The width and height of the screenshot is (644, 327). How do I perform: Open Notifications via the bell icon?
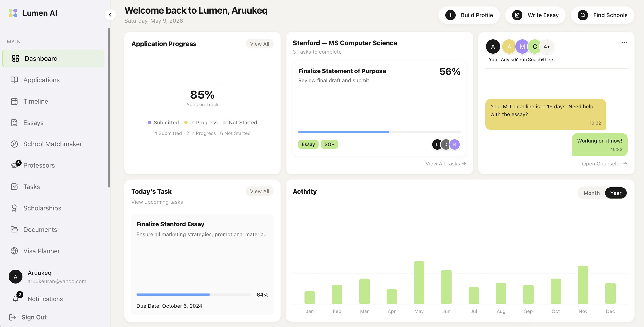pyautogui.click(x=16, y=298)
